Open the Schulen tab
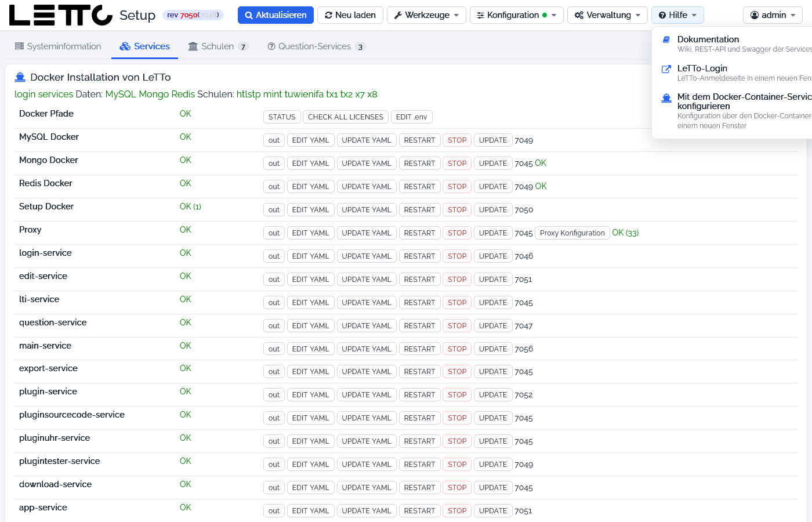This screenshot has width=812, height=522. click(218, 46)
